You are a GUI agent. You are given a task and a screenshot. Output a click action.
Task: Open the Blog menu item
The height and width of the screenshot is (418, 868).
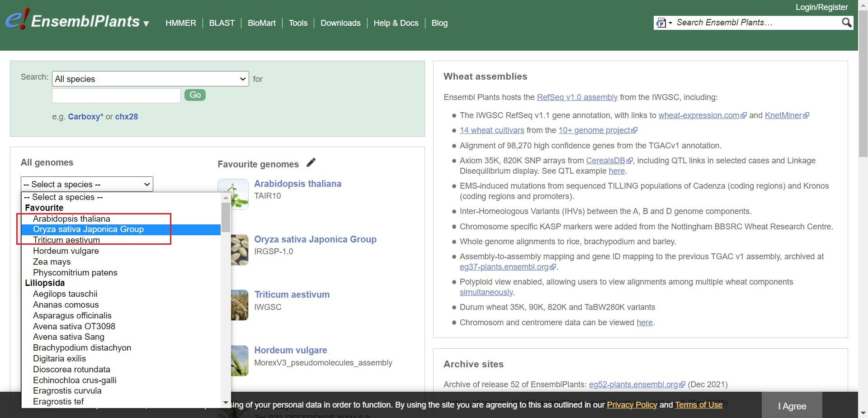pos(439,23)
